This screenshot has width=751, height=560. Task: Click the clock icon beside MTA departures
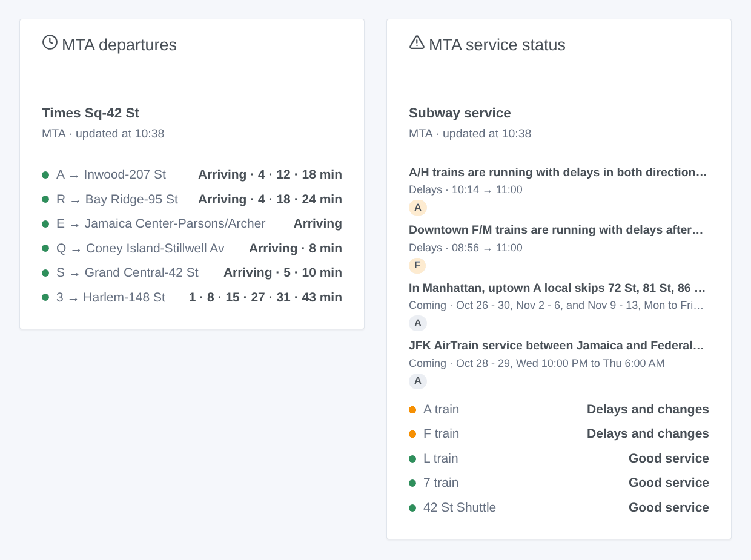click(x=50, y=42)
